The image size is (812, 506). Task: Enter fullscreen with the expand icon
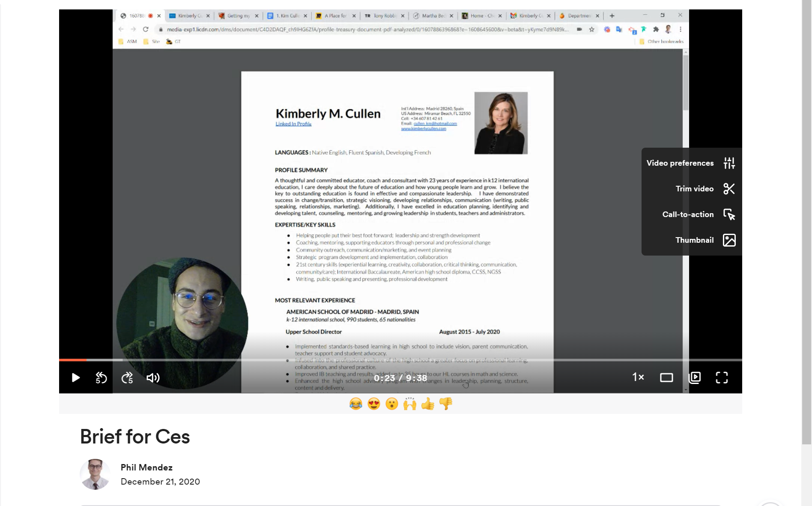[x=722, y=378]
